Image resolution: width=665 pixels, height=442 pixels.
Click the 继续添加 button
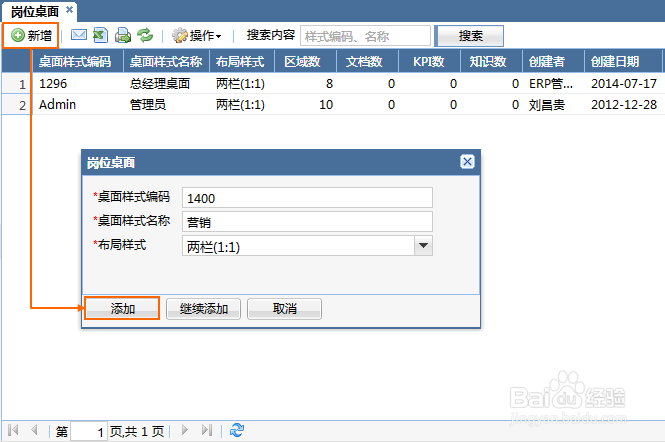(204, 308)
